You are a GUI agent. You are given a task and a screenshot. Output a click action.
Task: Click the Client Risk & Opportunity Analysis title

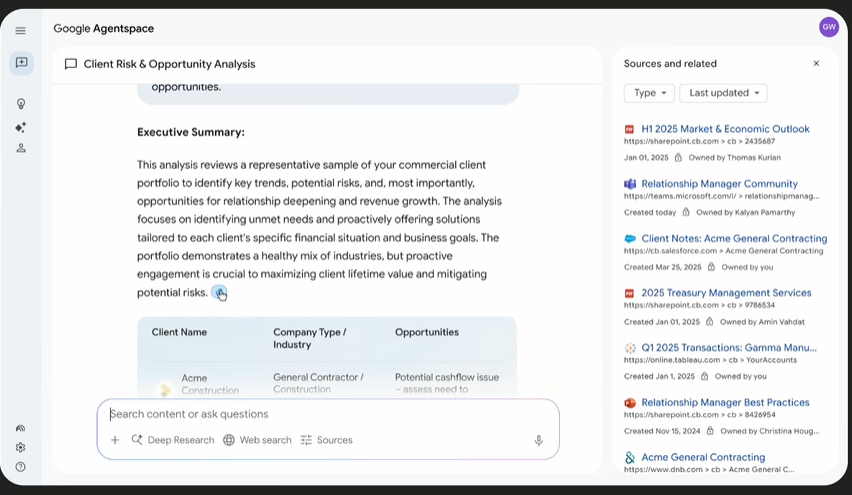coord(169,64)
